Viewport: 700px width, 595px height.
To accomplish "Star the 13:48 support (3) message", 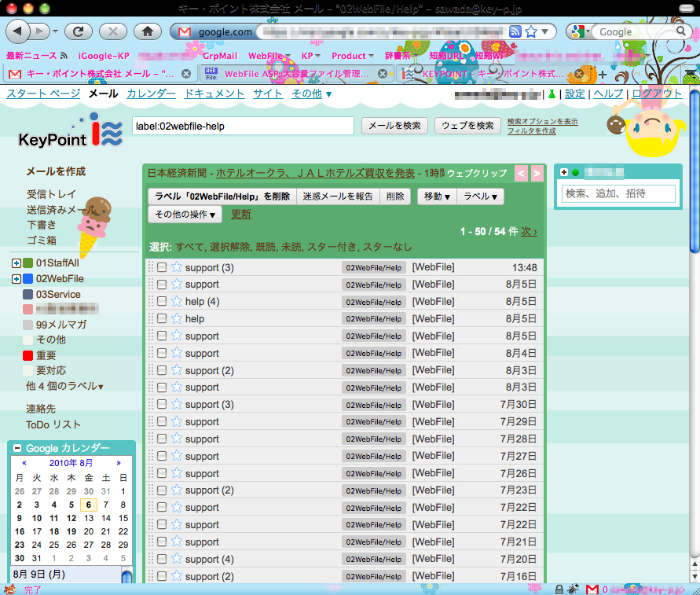I will tap(177, 267).
